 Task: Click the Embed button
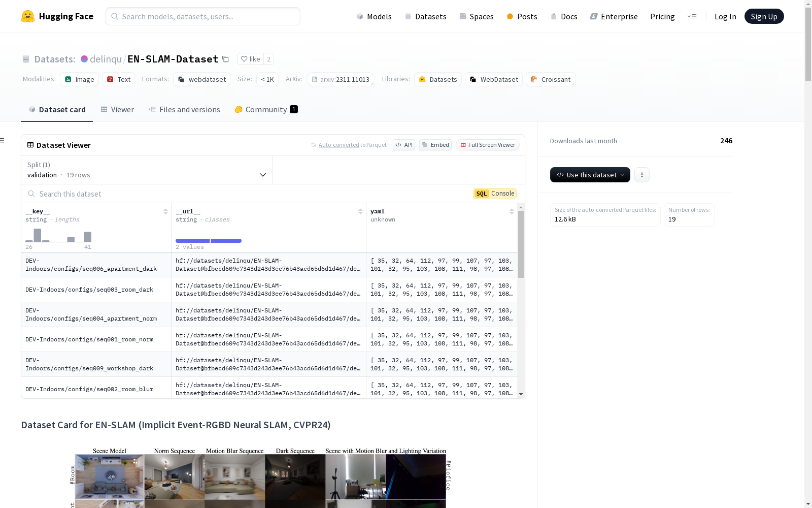point(435,145)
